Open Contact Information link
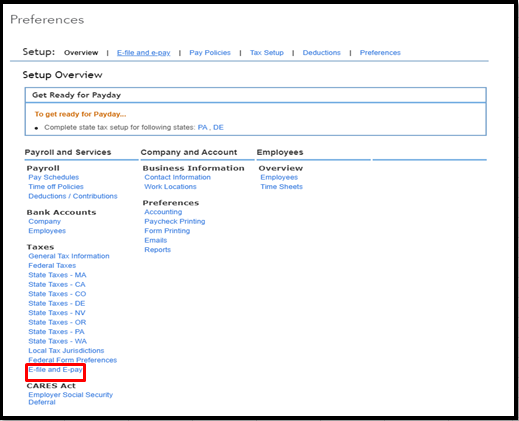The image size is (519, 421). pyautogui.click(x=178, y=177)
